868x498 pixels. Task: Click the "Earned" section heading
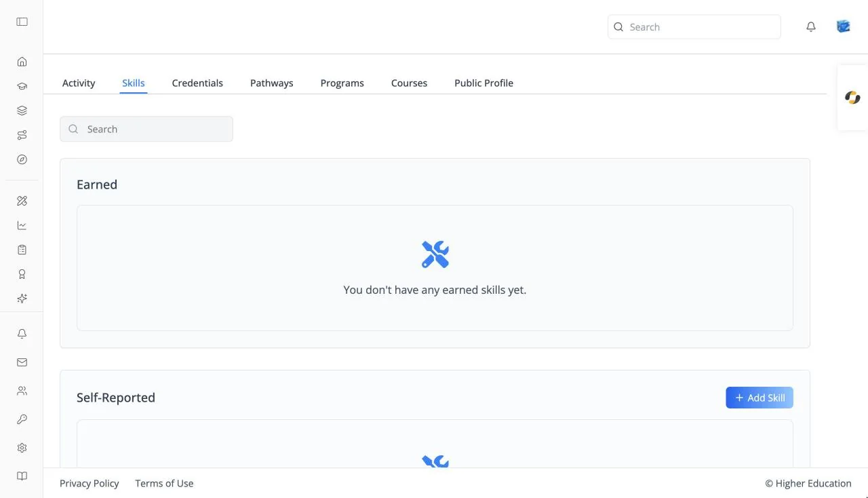97,185
